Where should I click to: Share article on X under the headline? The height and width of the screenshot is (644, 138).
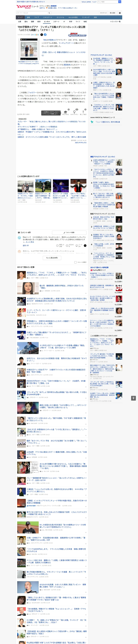(42, 35)
